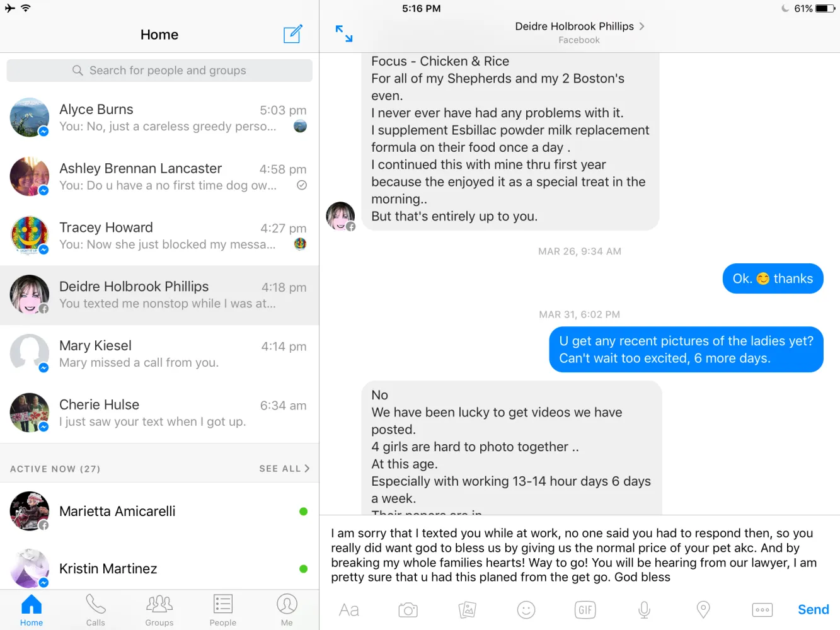Open the photo gallery icon
Image resolution: width=840 pixels, height=630 pixels.
pos(467,610)
